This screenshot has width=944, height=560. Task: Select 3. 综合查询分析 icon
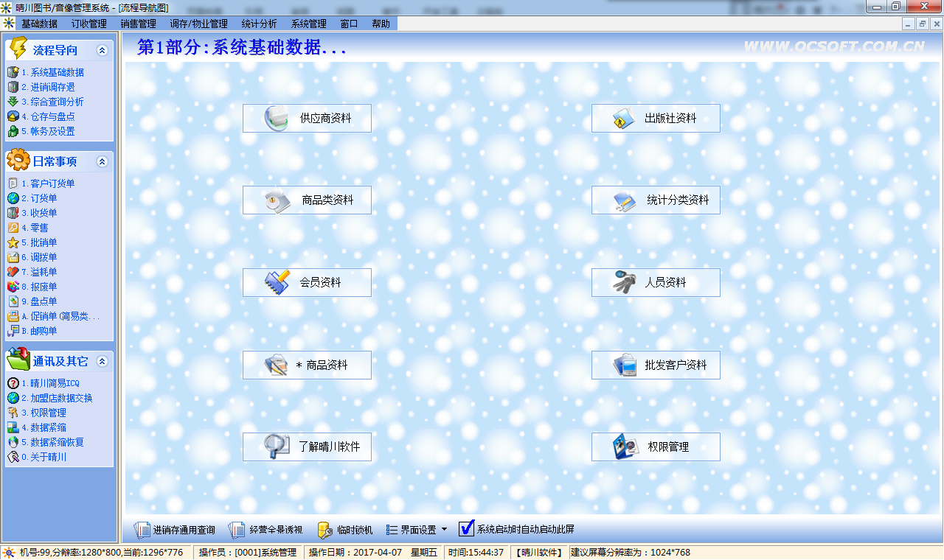[13, 102]
